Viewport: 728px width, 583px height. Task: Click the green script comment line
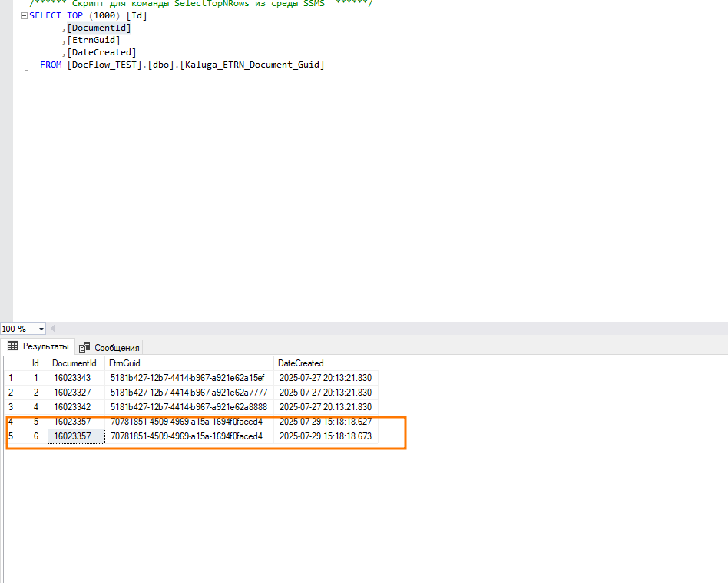[x=200, y=3]
